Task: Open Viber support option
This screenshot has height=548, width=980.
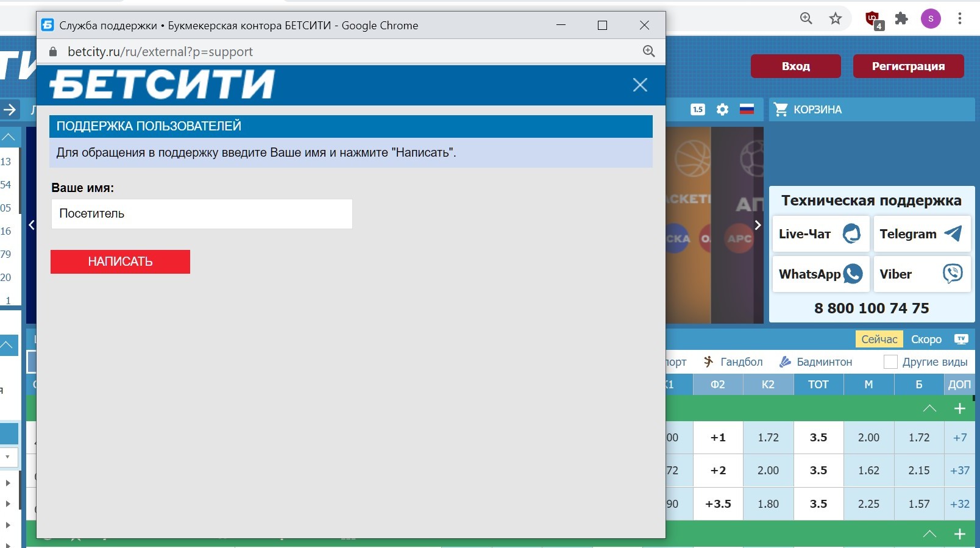Action: tap(921, 274)
